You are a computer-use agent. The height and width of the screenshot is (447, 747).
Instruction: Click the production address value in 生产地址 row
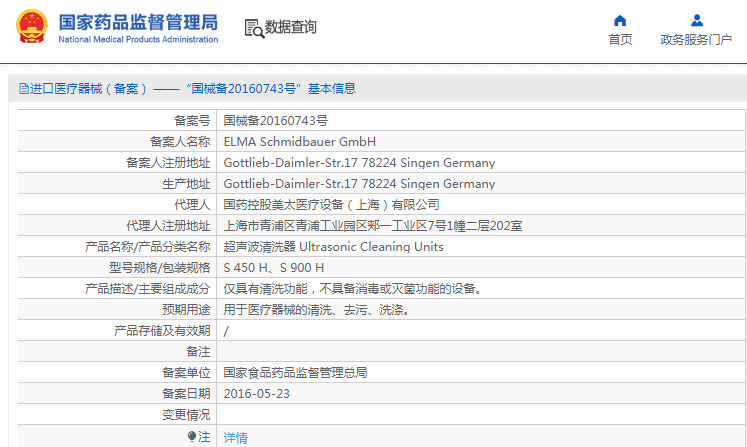click(x=359, y=183)
